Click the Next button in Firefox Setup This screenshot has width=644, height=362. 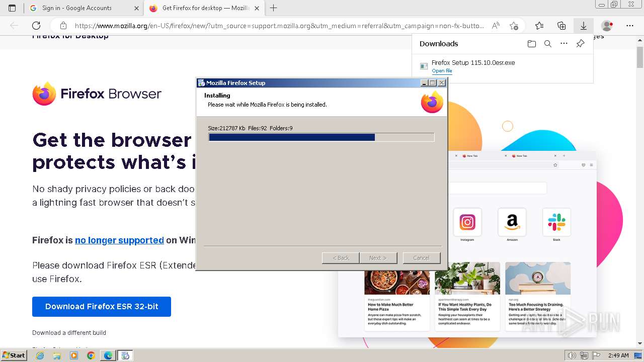pos(378,258)
